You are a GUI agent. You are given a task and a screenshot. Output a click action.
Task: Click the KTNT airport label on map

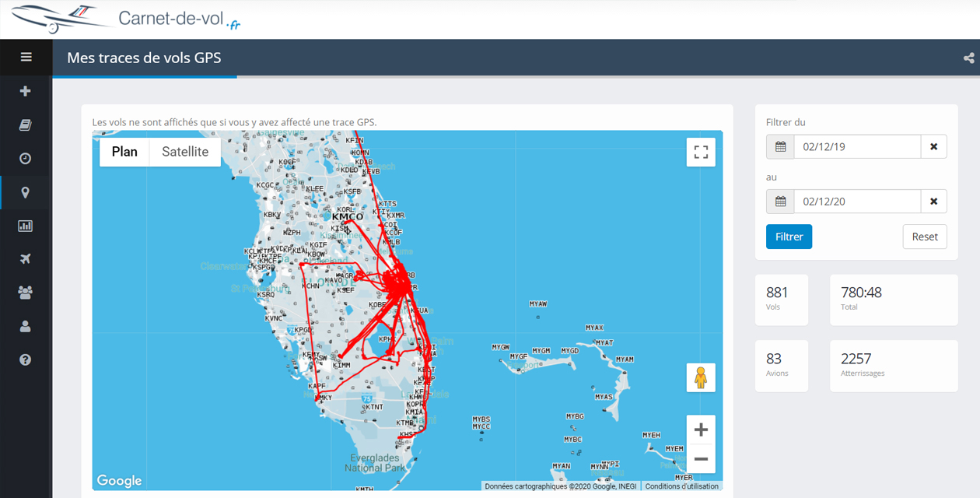coord(374,407)
